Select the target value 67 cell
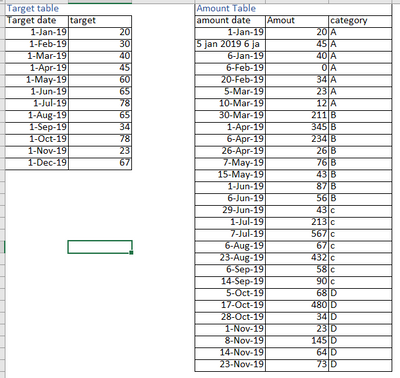400x378 pixels. coord(100,163)
